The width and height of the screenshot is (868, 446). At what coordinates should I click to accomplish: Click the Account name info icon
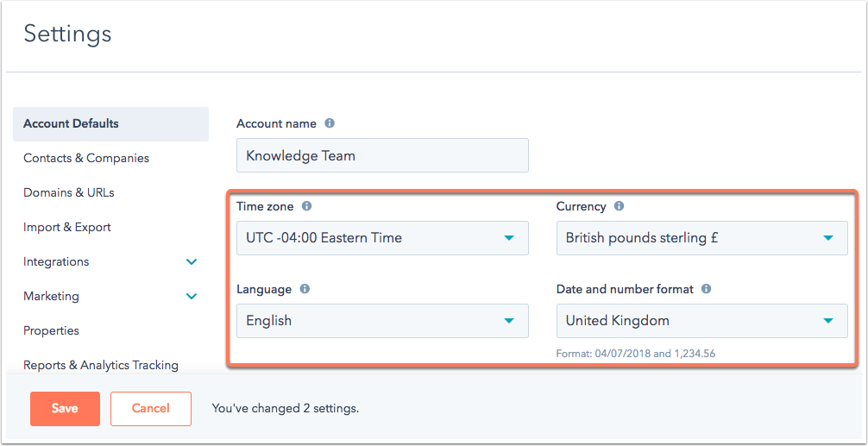pyautogui.click(x=330, y=123)
